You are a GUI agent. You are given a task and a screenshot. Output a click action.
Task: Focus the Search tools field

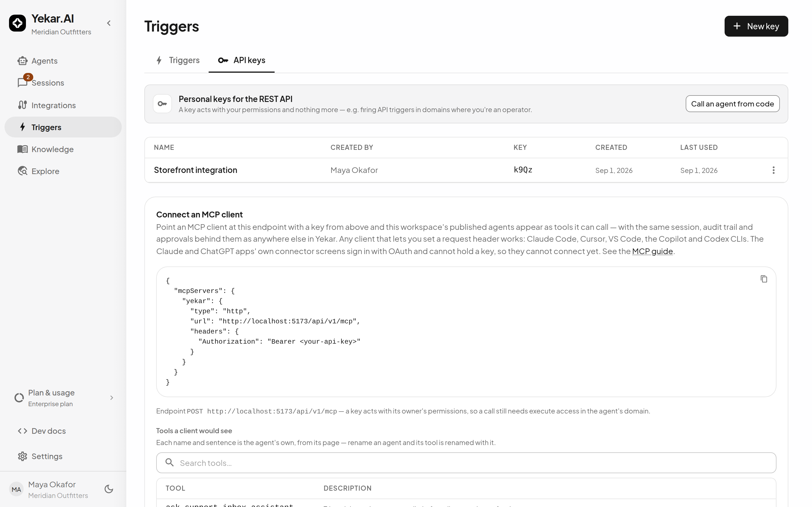pyautogui.click(x=466, y=463)
